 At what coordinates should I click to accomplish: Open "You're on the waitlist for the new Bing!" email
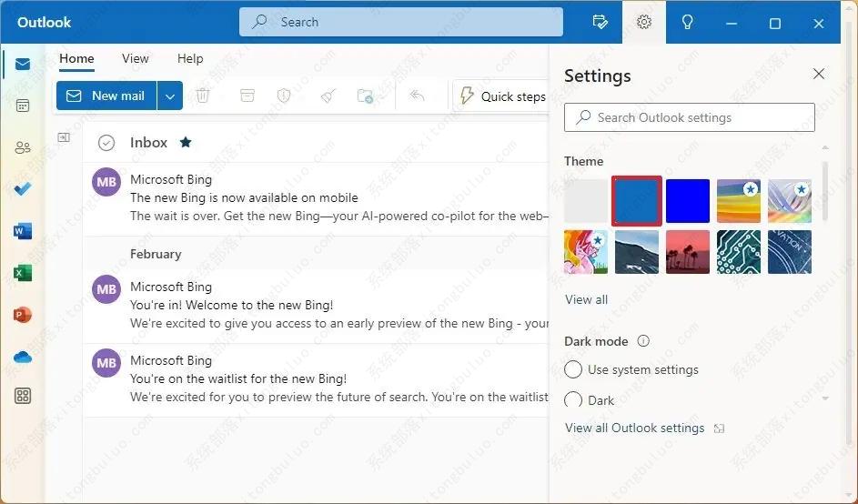tap(317, 379)
